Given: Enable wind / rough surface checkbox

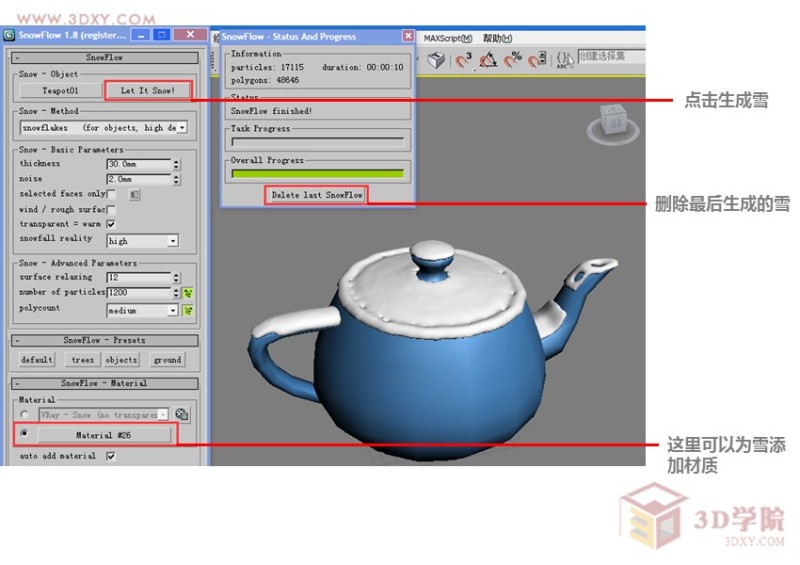Looking at the screenshot, I should tap(111, 209).
